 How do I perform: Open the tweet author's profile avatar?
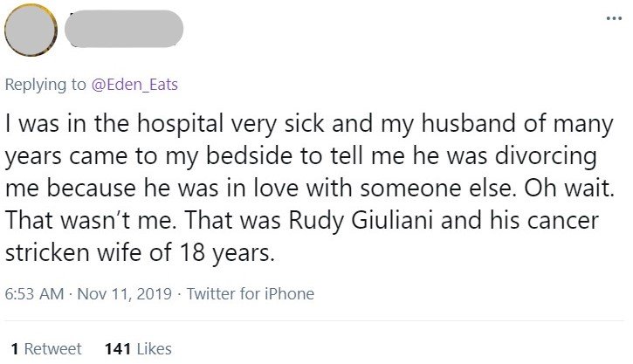tap(31, 33)
